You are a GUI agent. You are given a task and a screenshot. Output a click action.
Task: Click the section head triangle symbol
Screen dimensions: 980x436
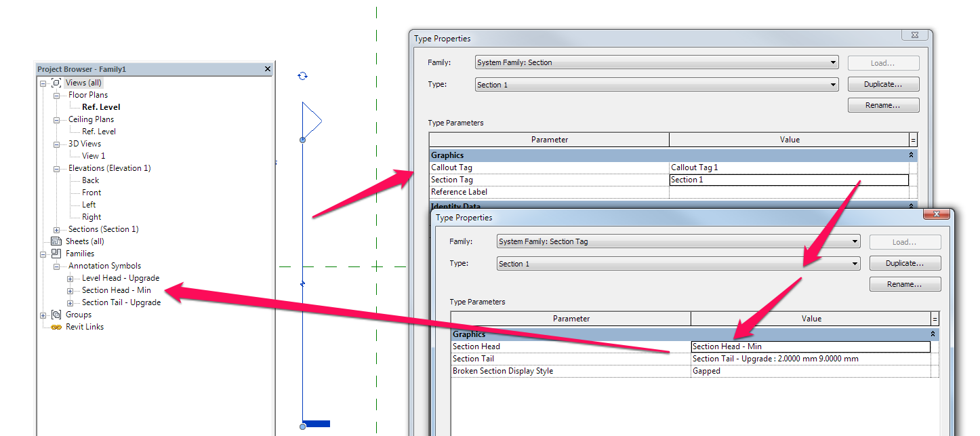coord(312,120)
